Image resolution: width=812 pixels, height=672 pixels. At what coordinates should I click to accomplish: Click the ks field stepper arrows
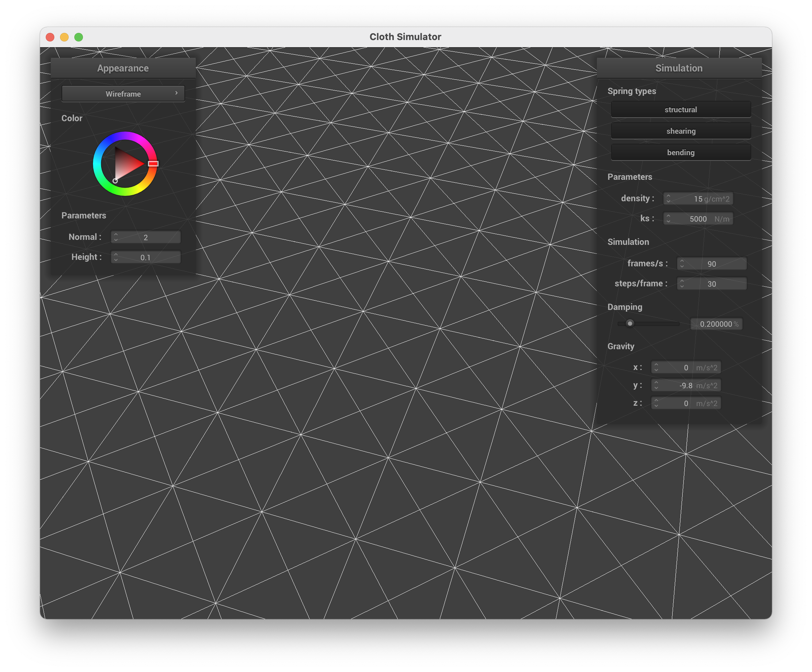pos(668,219)
